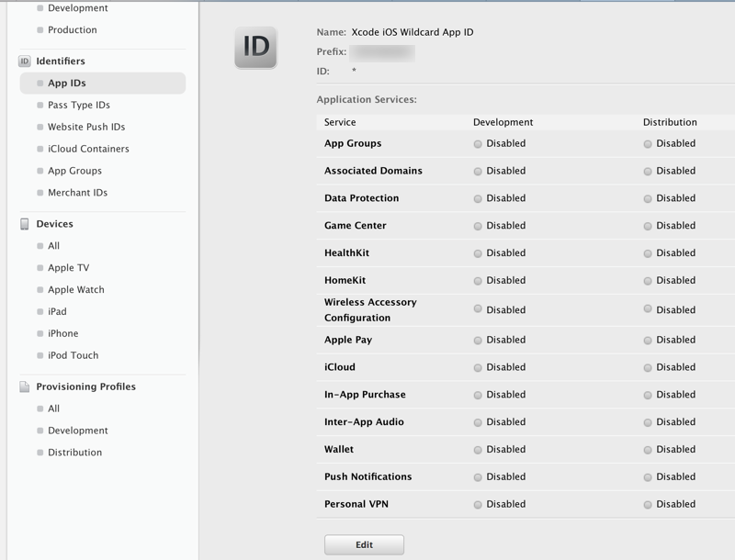Show All devices
This screenshot has height=560, width=735.
(53, 246)
